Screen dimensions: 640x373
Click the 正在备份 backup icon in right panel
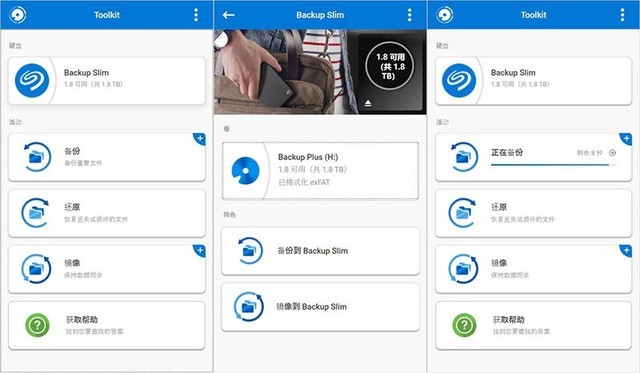pos(464,157)
